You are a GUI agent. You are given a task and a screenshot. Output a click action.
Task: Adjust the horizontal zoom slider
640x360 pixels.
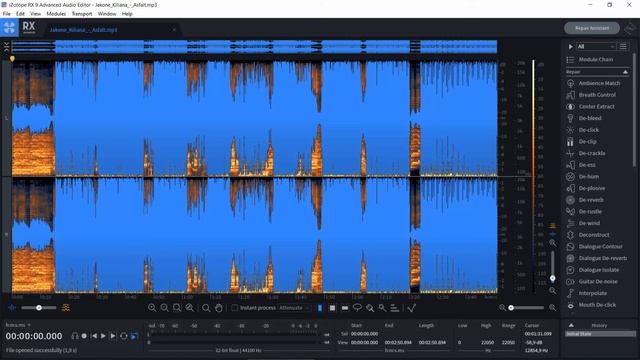tap(527, 308)
